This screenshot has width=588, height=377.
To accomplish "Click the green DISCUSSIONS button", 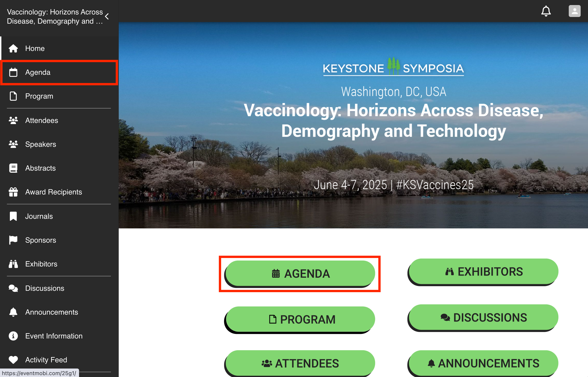I will coord(483,318).
